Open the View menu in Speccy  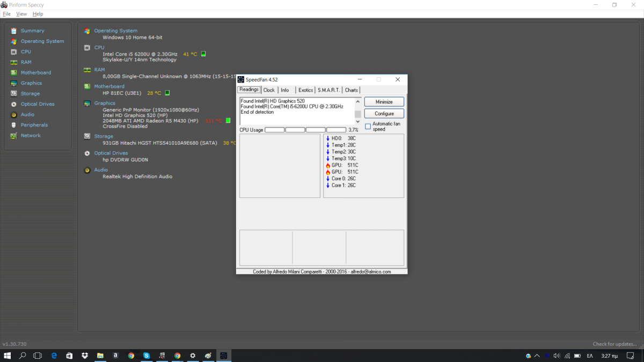(x=21, y=14)
